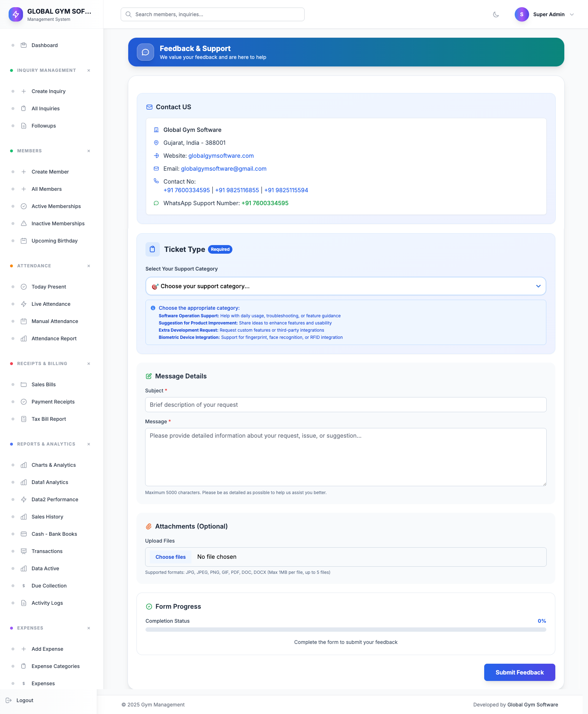
Task: Go to Payment Receipts page
Action: (x=53, y=402)
